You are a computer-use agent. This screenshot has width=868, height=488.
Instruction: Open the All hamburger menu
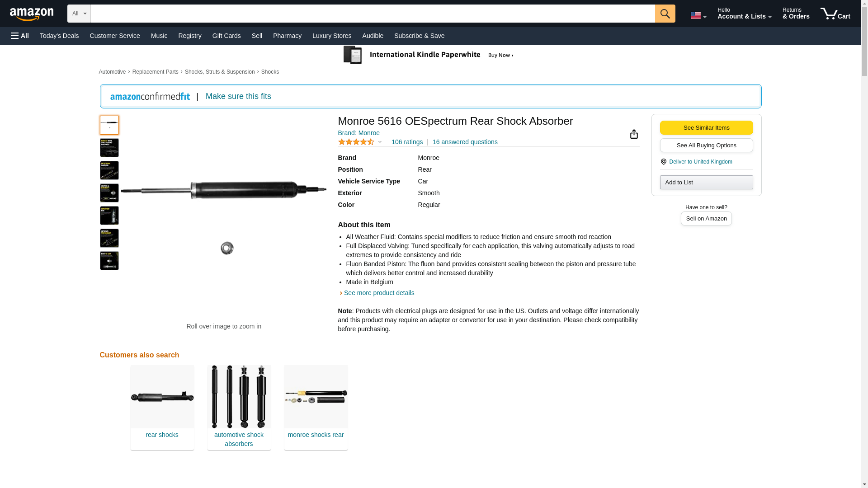(x=20, y=36)
